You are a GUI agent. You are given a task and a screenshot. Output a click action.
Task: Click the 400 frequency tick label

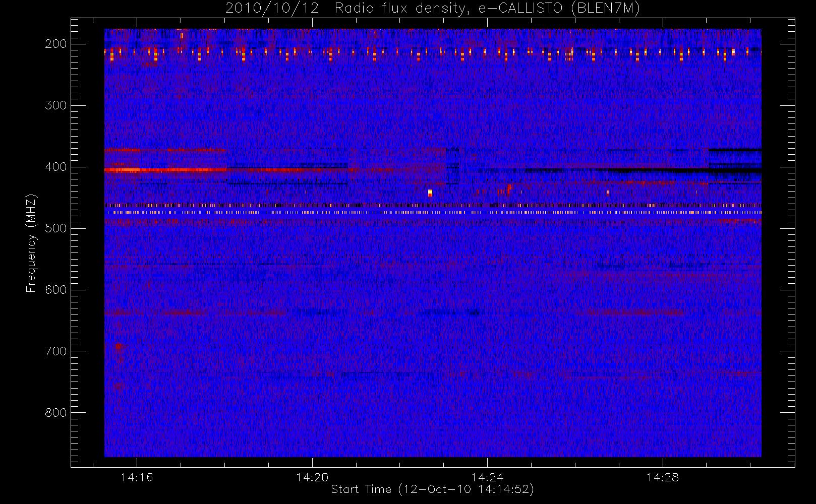coord(56,167)
